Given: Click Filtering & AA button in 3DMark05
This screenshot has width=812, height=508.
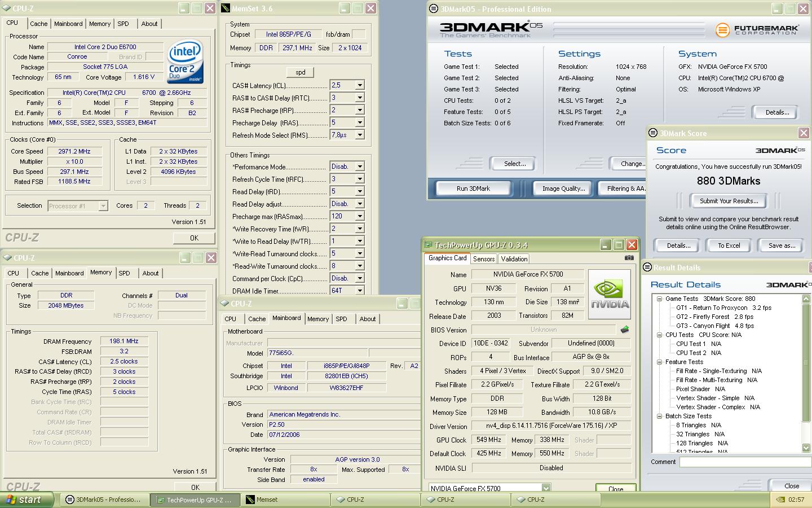Looking at the screenshot, I should click(622, 189).
